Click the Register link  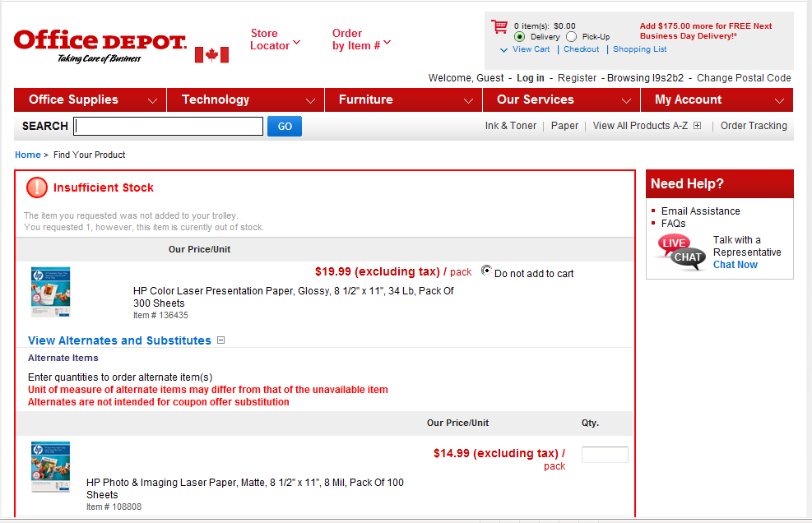tap(577, 77)
